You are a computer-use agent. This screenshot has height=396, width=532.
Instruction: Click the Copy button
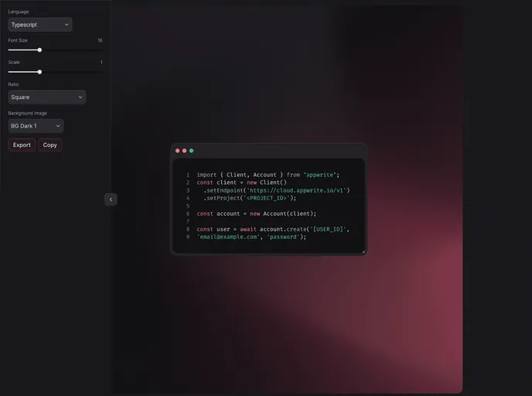point(49,145)
